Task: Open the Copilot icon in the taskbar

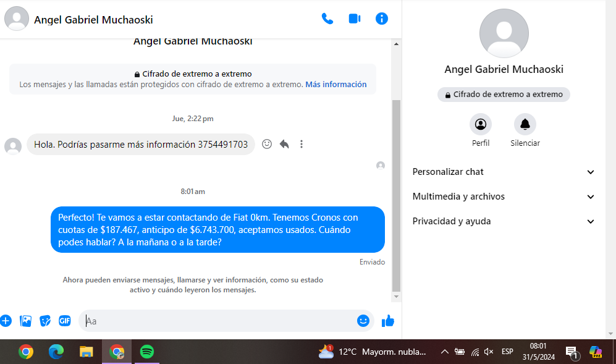Action: click(x=596, y=352)
